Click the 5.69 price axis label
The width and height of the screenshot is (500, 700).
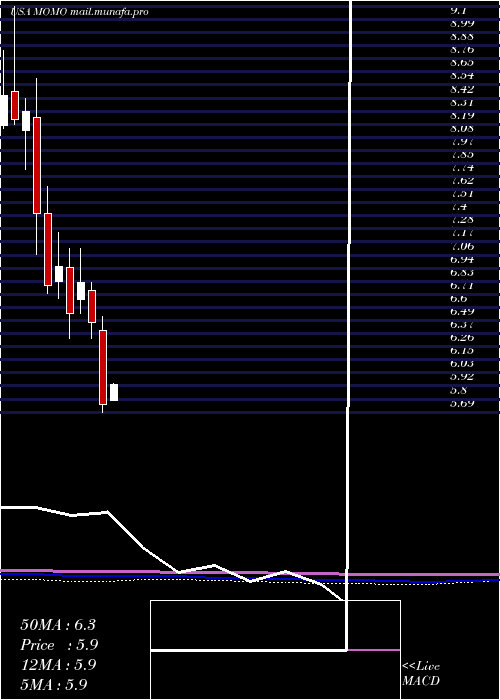pos(462,403)
